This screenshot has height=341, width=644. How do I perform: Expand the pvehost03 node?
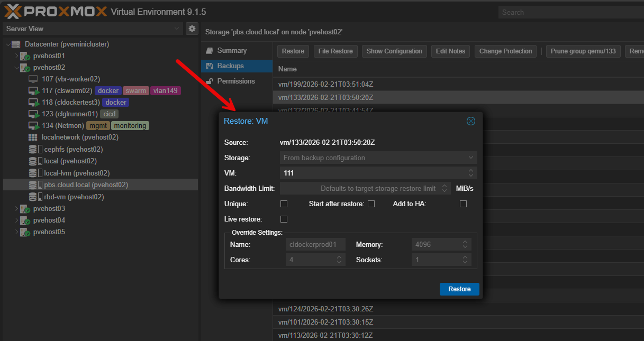pyautogui.click(x=16, y=208)
